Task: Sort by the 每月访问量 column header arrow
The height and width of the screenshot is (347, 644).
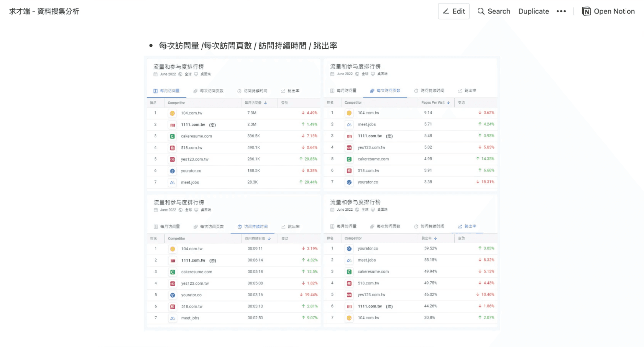Action: coord(266,103)
